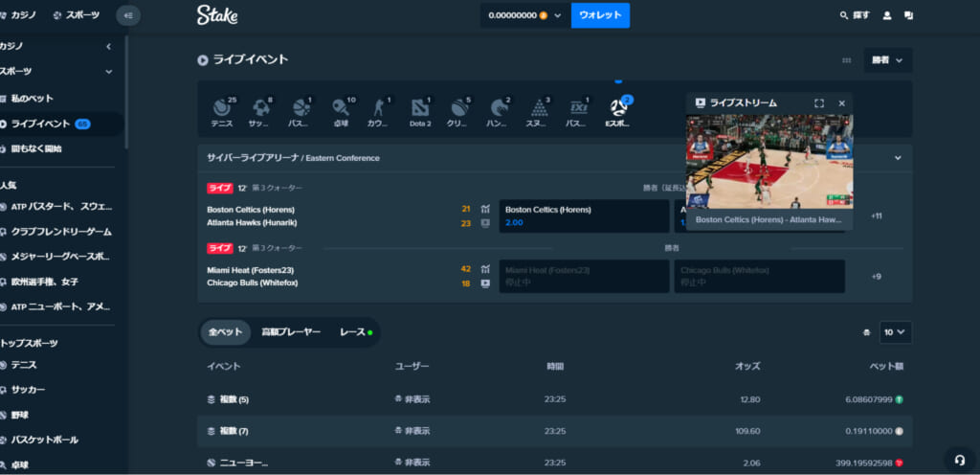Viewport: 980px width, 475px height.
Task: Select the Handball (ハン...) live icon
Action: pos(498,112)
